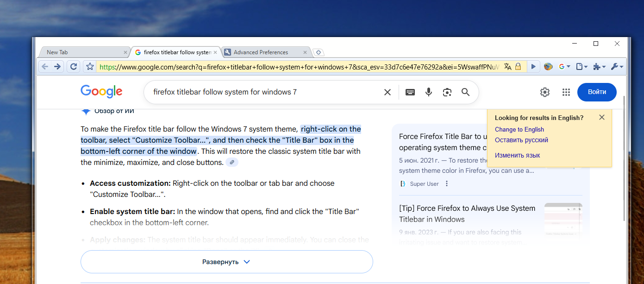Click the page vertical scrollbar

(625, 158)
